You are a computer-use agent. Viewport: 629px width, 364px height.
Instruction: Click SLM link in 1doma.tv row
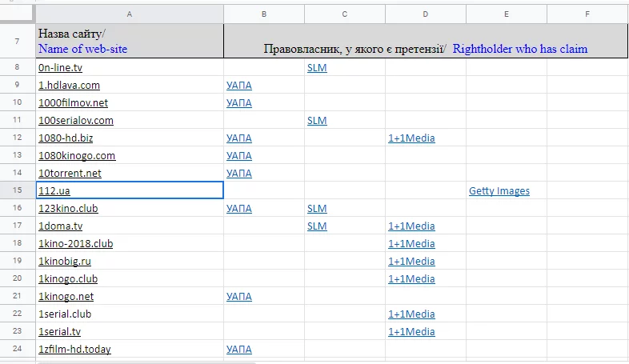click(317, 227)
